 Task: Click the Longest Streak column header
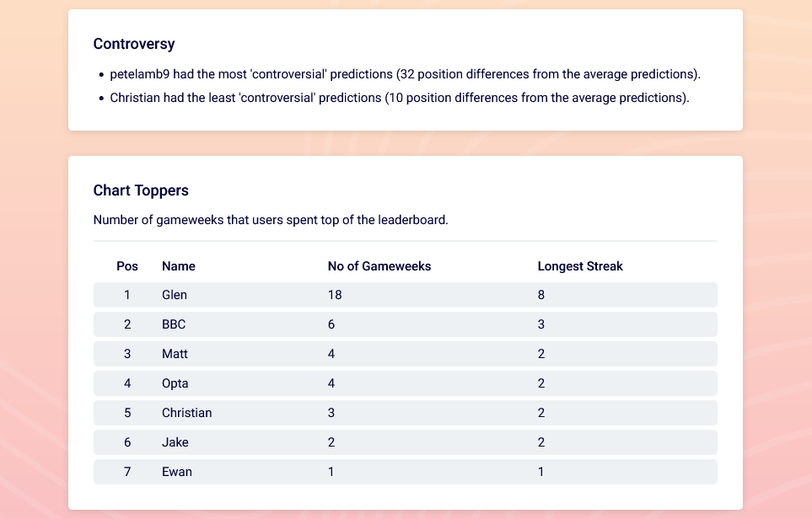[x=580, y=266]
